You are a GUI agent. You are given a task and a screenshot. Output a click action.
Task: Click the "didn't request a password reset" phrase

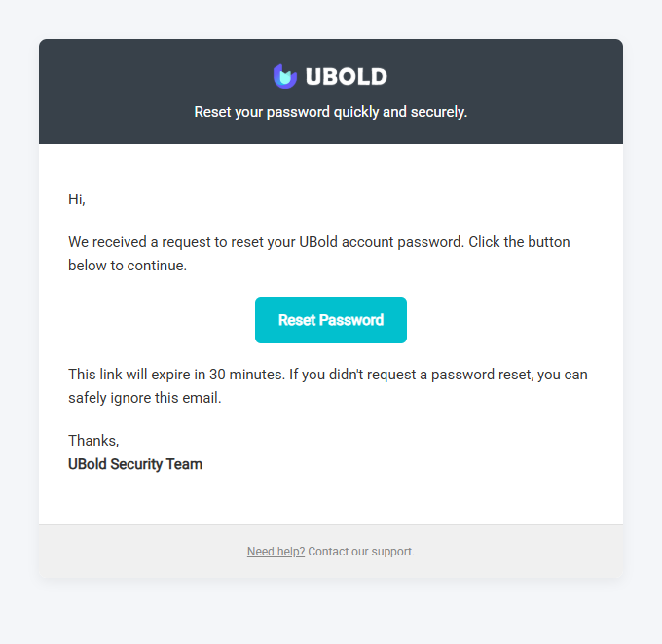coord(428,375)
